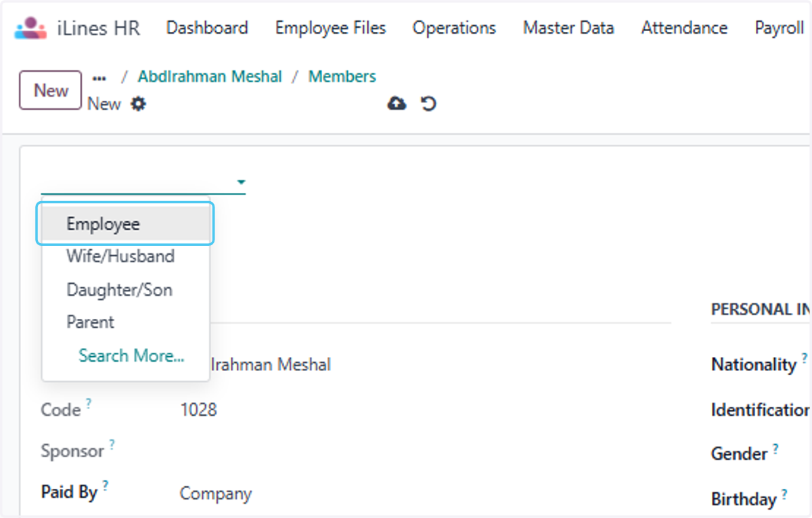The image size is (812, 518).
Task: Open the Master Data menu
Action: coord(568,28)
